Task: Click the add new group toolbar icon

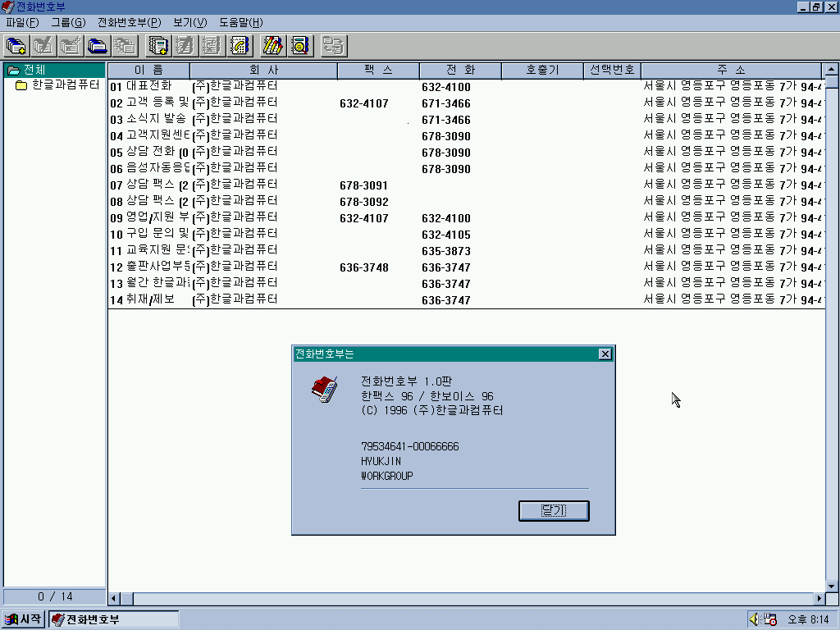Action: [x=16, y=46]
